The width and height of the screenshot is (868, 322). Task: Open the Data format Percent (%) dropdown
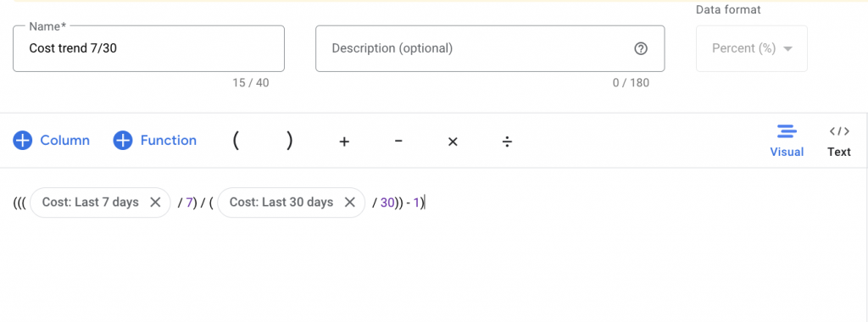(752, 48)
